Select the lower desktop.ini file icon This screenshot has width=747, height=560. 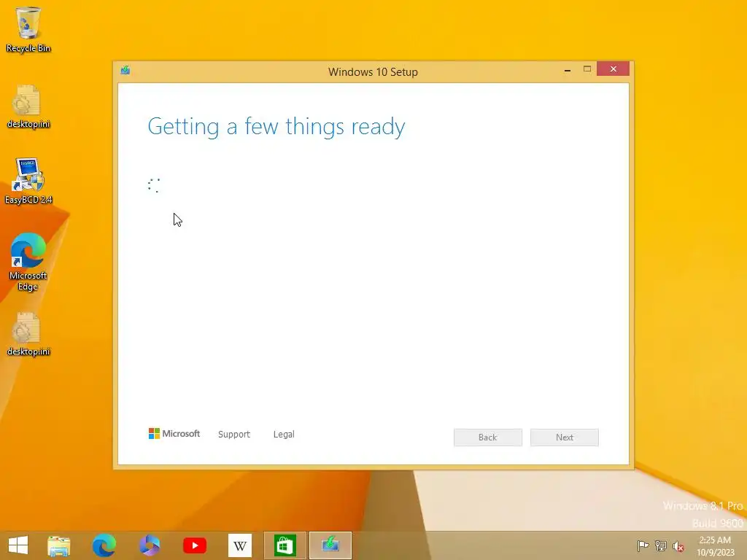tap(28, 334)
